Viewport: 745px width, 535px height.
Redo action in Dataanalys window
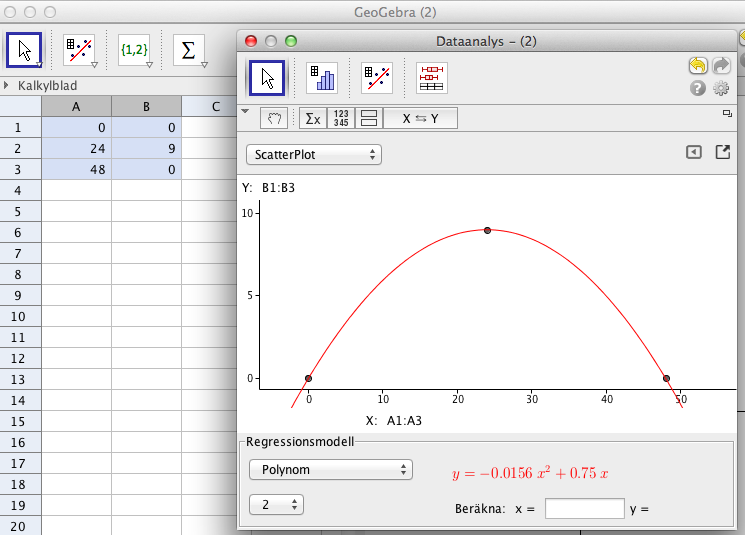[721, 65]
